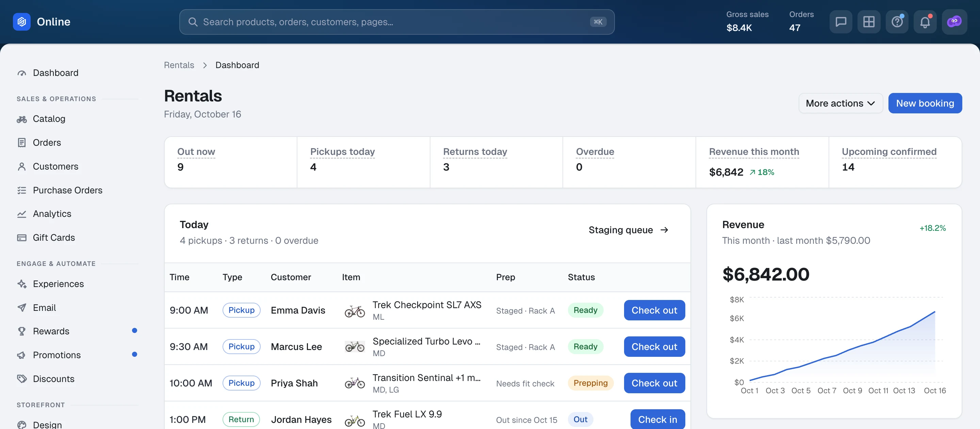980x429 pixels.
Task: Open the apps grid icon
Action: coord(868,22)
